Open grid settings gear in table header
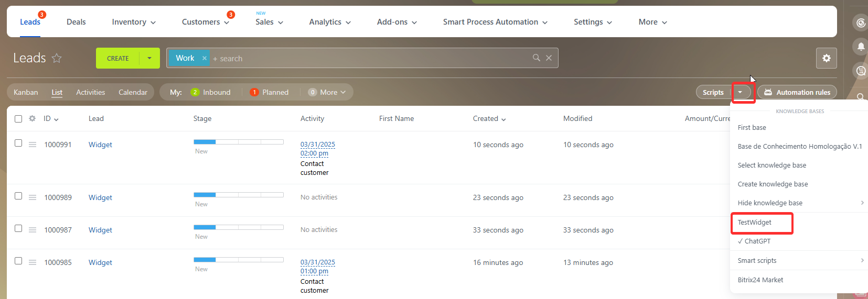The height and width of the screenshot is (299, 868). point(32,118)
